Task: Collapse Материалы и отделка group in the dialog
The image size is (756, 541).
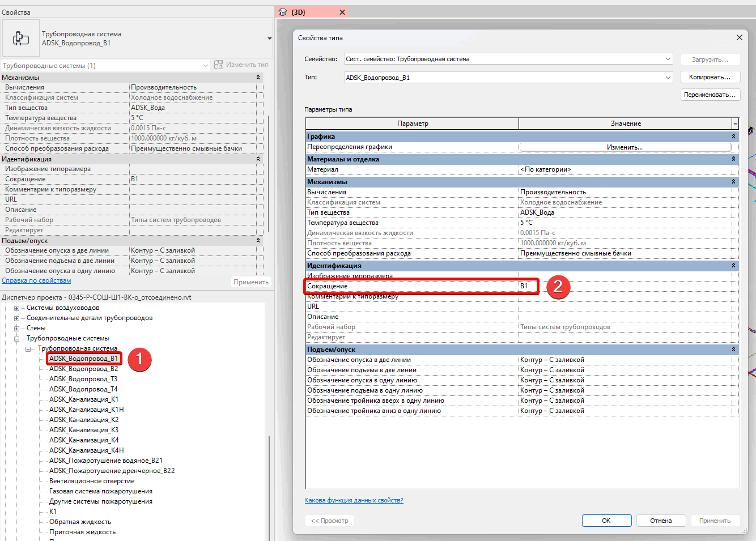Action: (x=733, y=159)
